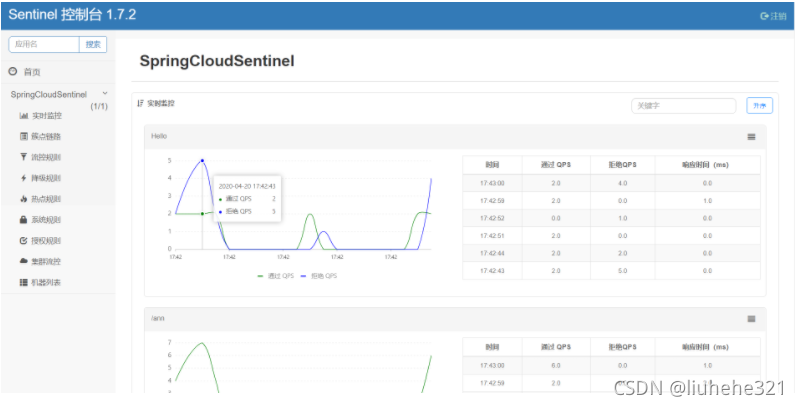Toggle the green 通过 QPS legend in Hello chart
Image resolution: width=798 pixels, height=406 pixels.
275,276
